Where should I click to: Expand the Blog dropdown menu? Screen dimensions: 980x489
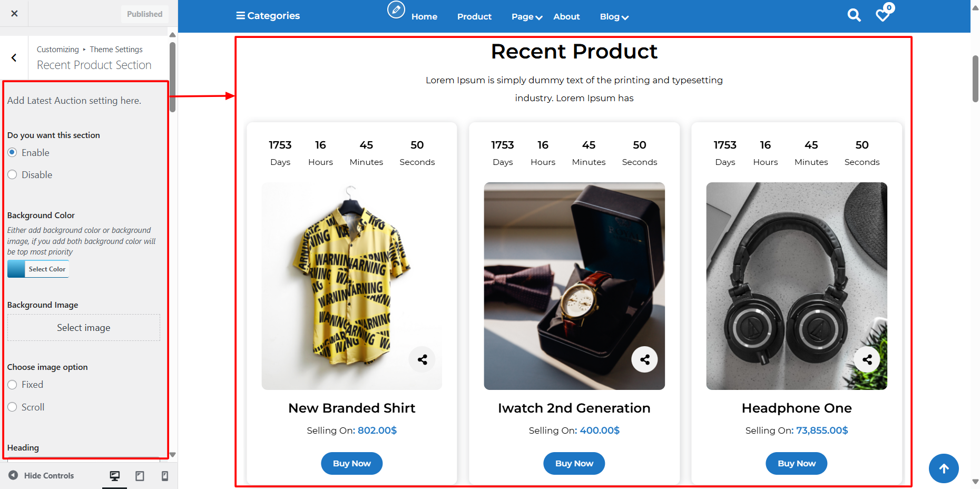point(614,17)
